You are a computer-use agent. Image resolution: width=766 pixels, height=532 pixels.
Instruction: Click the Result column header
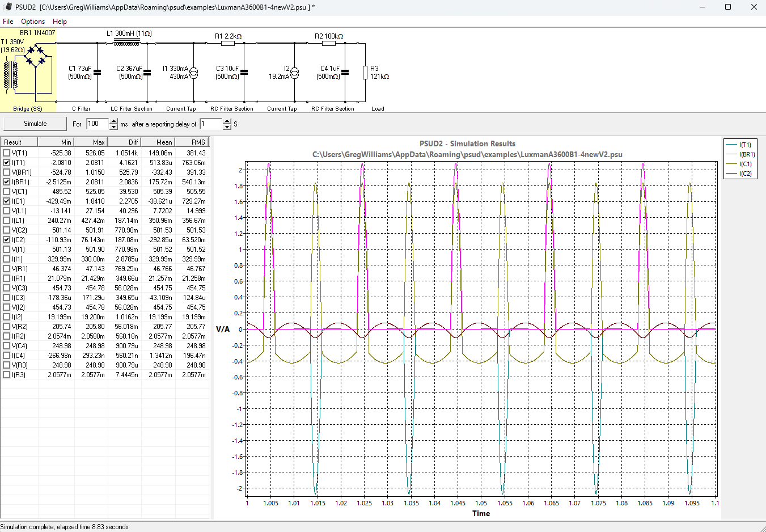pos(20,142)
